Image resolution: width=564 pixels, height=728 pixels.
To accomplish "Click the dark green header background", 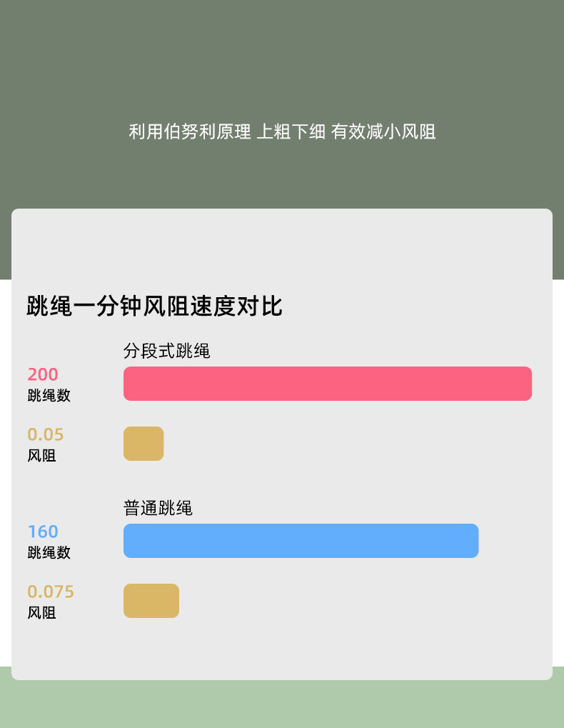I will 282,57.
